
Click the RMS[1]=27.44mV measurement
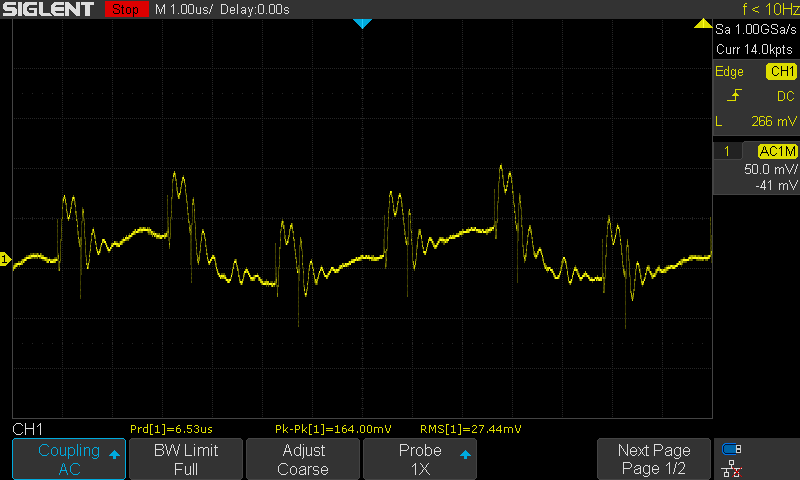click(470, 429)
